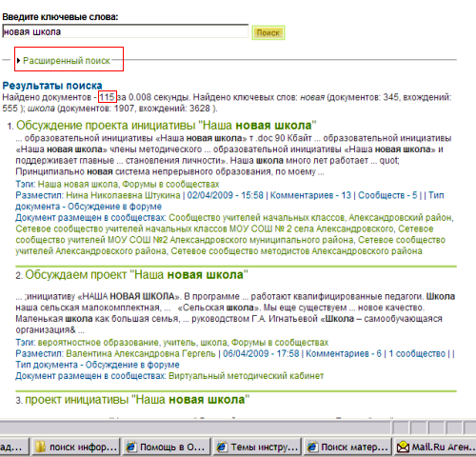Viewport: 476px width, 457px height.
Task: Open first result's Форумы в сообществах tag
Action: point(170,185)
